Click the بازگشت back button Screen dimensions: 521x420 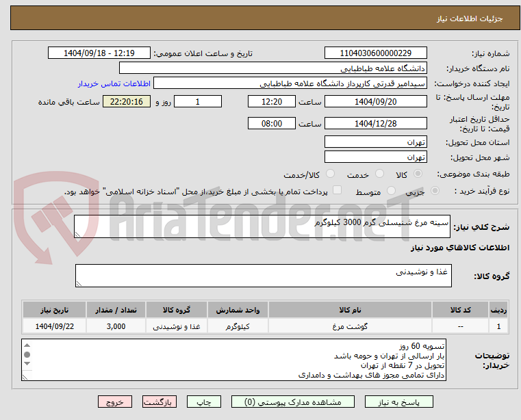click(x=159, y=402)
